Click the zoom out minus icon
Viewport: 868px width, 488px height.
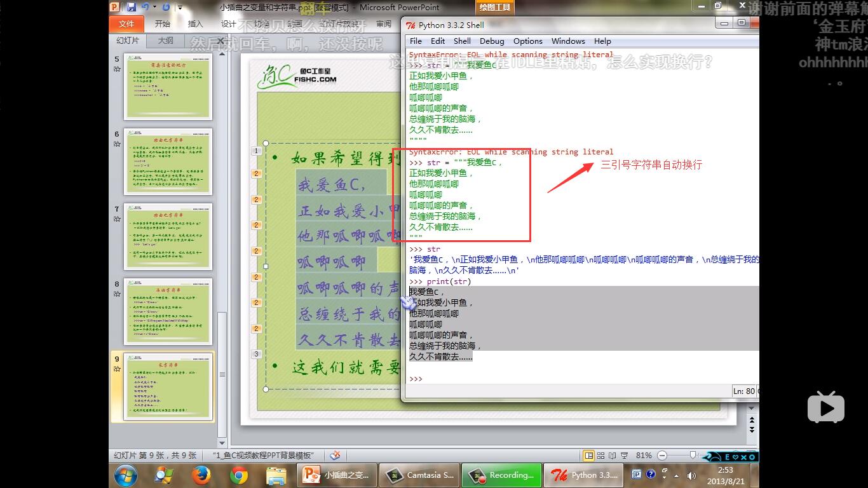pos(662,455)
